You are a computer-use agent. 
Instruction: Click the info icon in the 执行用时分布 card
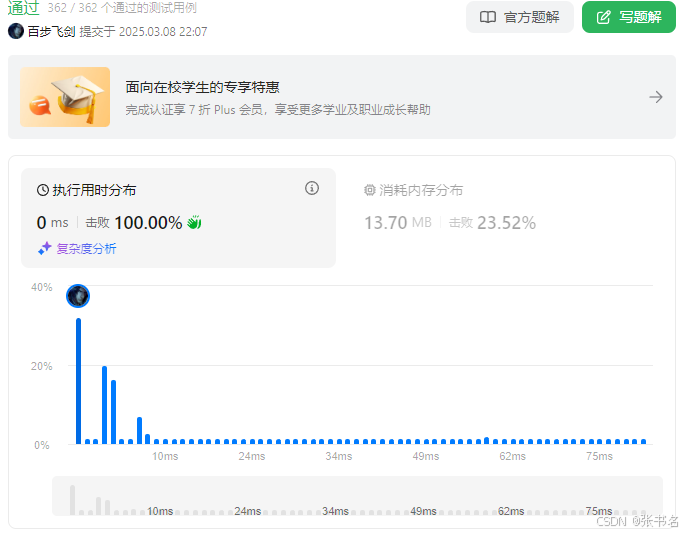pos(312,188)
